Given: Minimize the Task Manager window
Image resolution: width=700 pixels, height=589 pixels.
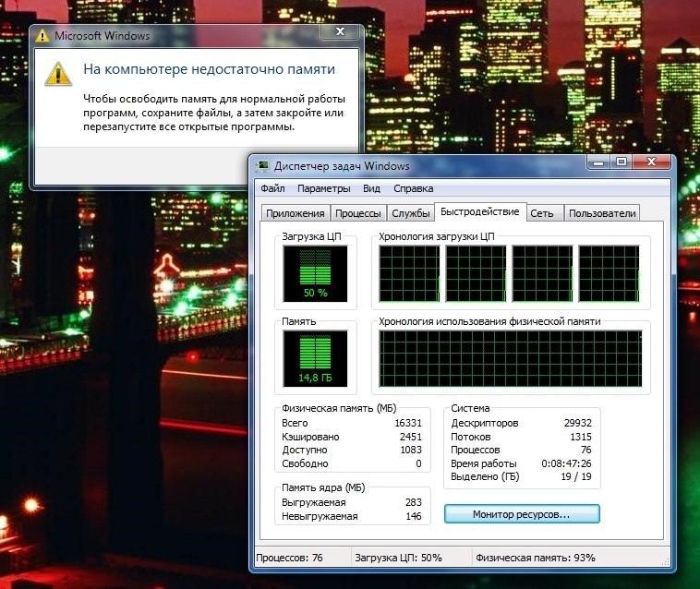Looking at the screenshot, I should (598, 162).
